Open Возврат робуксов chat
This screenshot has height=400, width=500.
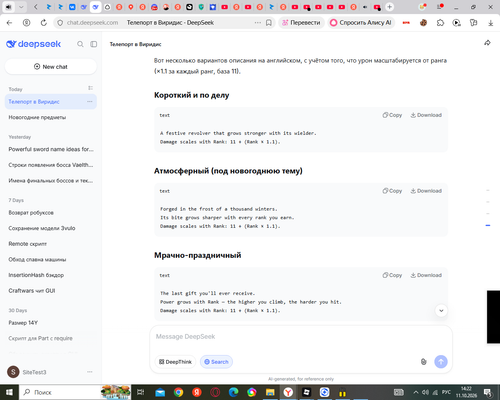(x=51, y=213)
